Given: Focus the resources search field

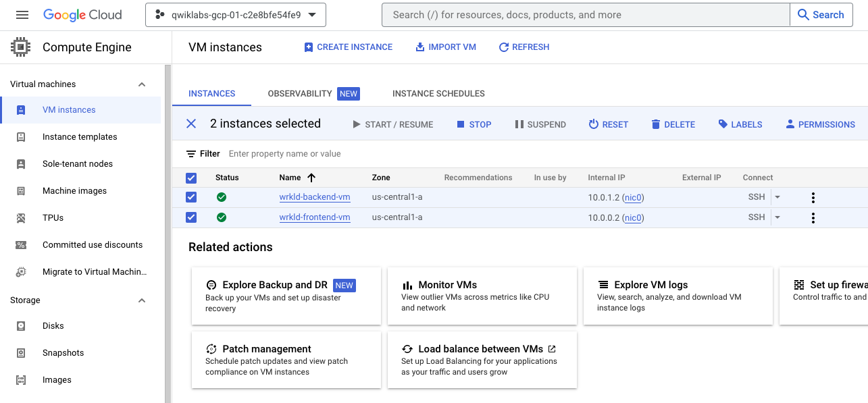Looking at the screenshot, I should click(586, 15).
